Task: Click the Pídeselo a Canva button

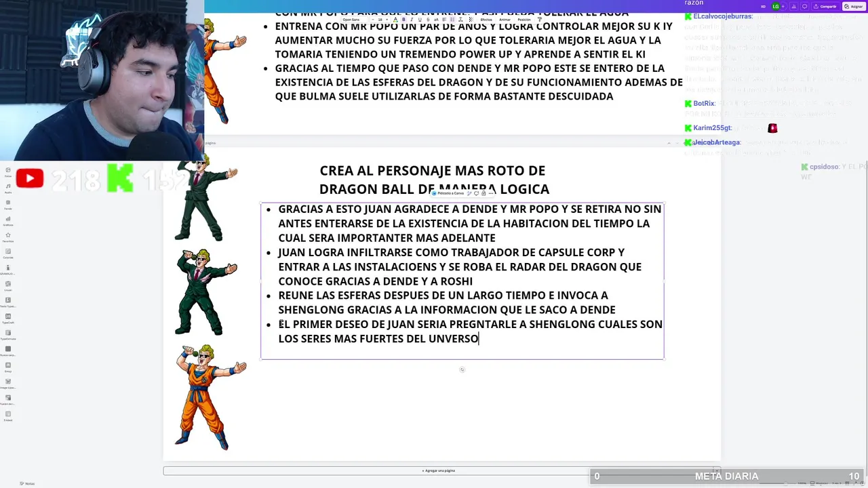Action: [448, 193]
